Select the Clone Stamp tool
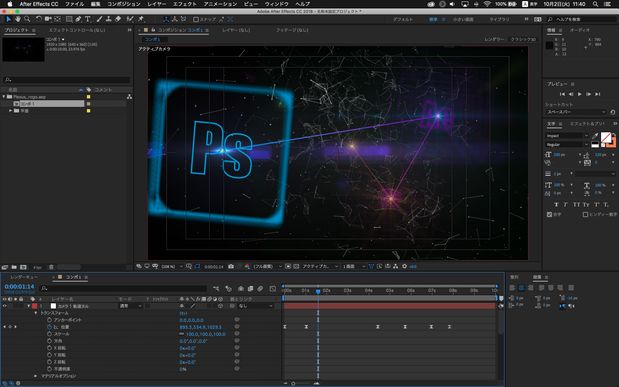This screenshot has width=619, height=387. point(109,19)
